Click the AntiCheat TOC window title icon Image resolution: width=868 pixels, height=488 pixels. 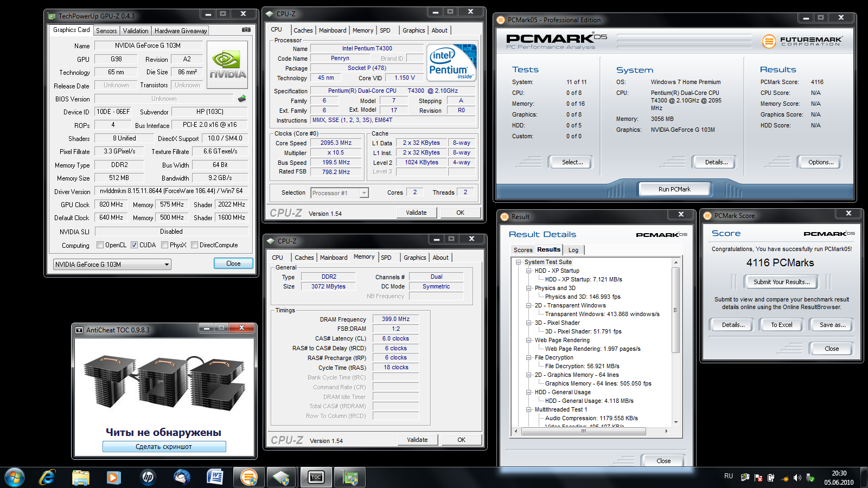click(79, 330)
